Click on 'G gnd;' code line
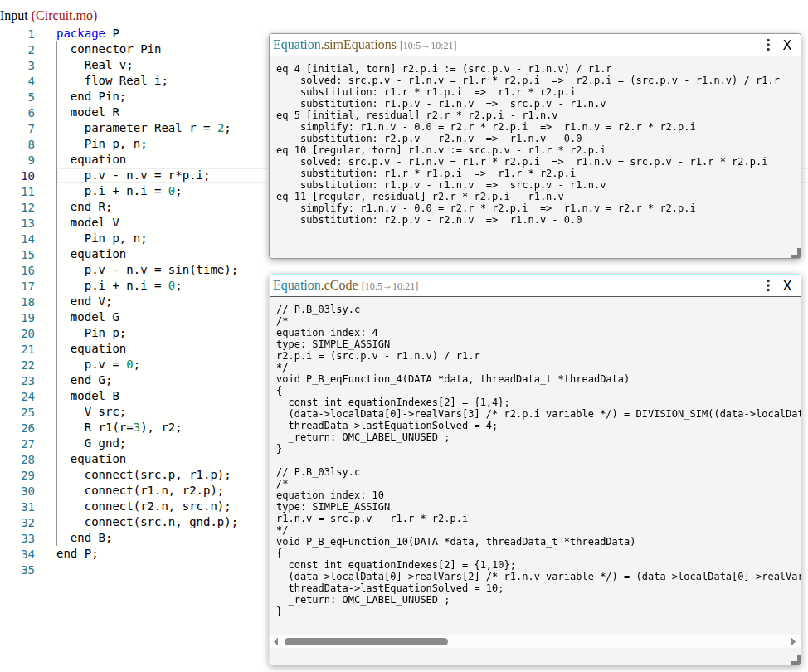 pyautogui.click(x=105, y=443)
